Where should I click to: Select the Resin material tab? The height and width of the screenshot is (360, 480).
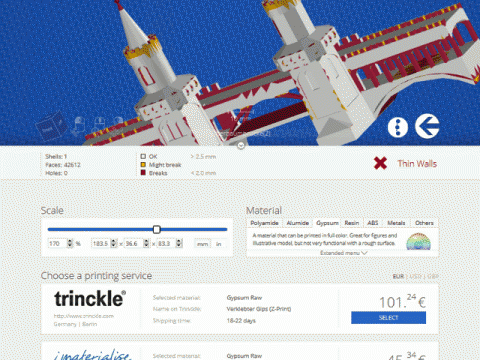click(352, 223)
